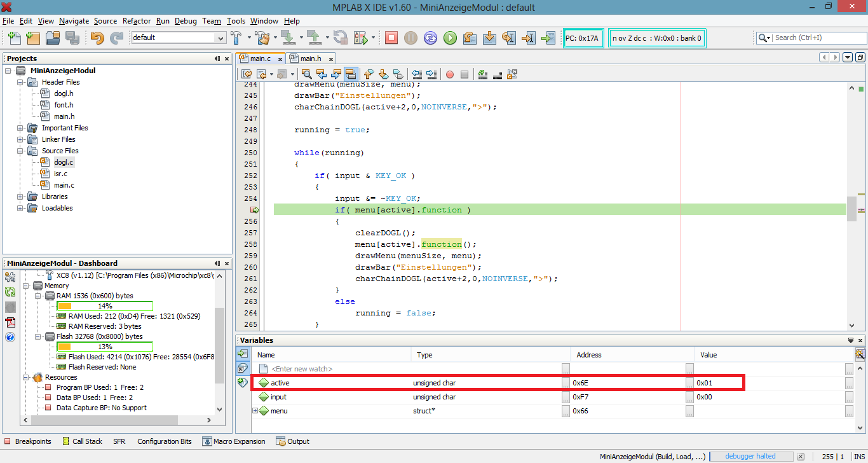The image size is (868, 463).
Task: Open the Debug menu
Action: tap(186, 21)
